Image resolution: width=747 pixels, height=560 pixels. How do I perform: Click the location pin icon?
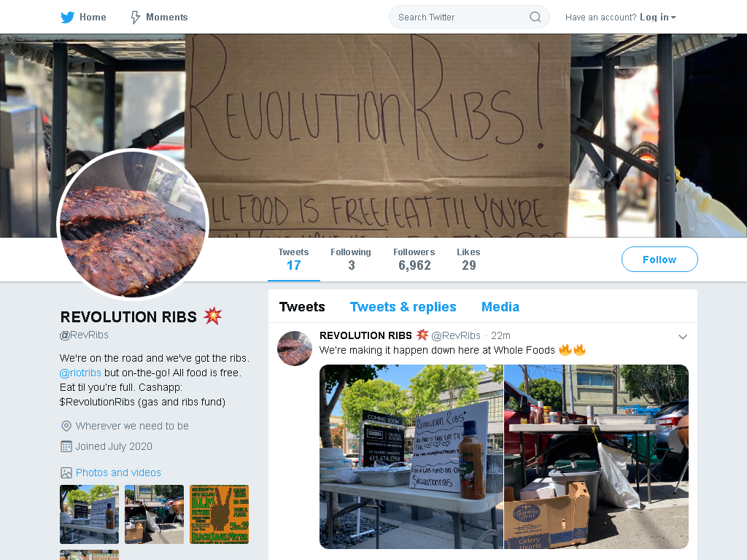coord(66,426)
